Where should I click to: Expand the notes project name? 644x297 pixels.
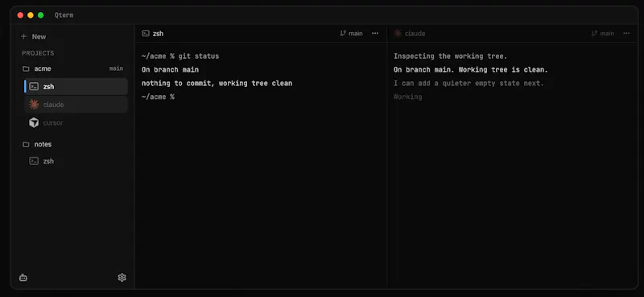43,144
